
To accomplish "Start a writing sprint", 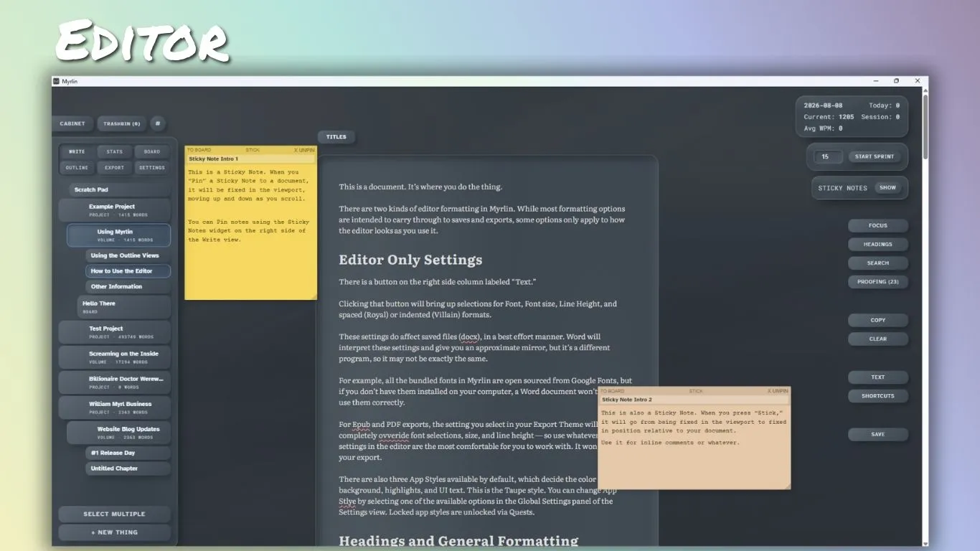I will pyautogui.click(x=875, y=156).
